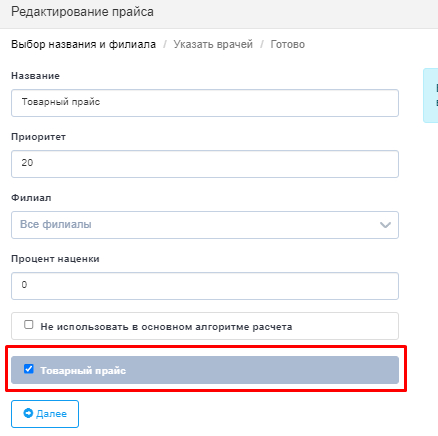The width and height of the screenshot is (438, 436).
Task: Click the 'Товарный прайс' label in highlighted row
Action: click(x=83, y=371)
